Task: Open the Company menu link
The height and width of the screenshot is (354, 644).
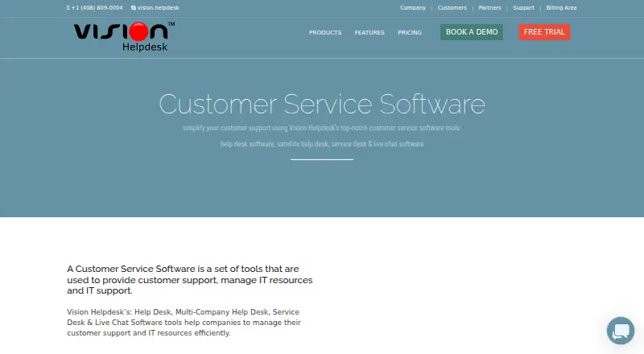Action: pyautogui.click(x=413, y=8)
